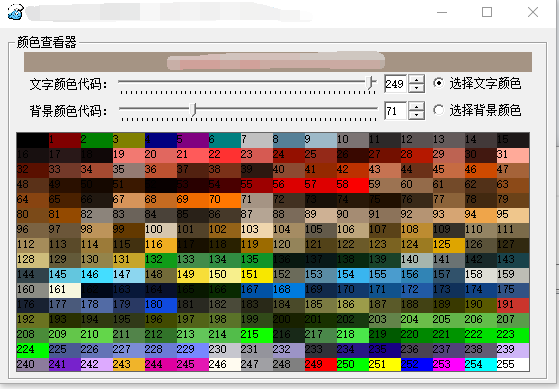Screen dimensions: 559x389
Task: Pick color swatch 6 teal
Action: (225, 140)
